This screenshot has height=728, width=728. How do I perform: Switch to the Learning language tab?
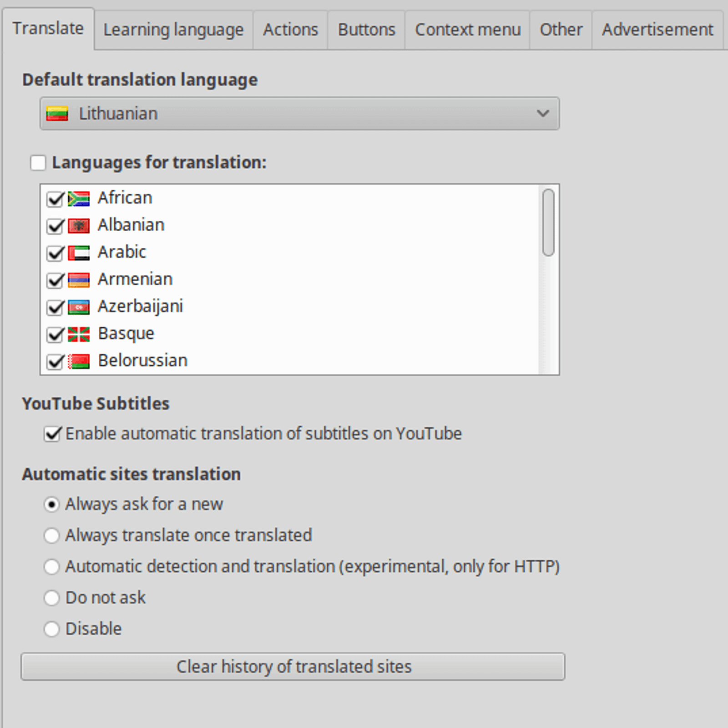(x=173, y=30)
